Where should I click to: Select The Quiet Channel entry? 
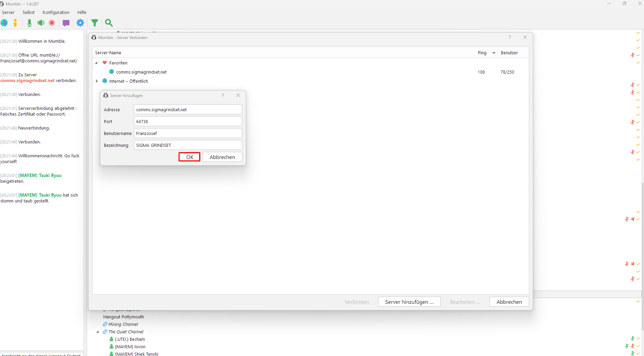point(126,332)
